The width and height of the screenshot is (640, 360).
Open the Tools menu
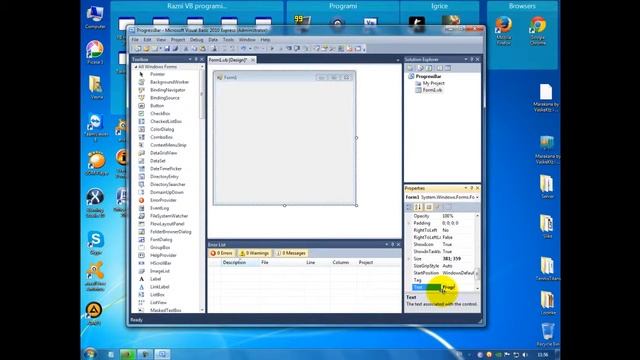coord(228,40)
